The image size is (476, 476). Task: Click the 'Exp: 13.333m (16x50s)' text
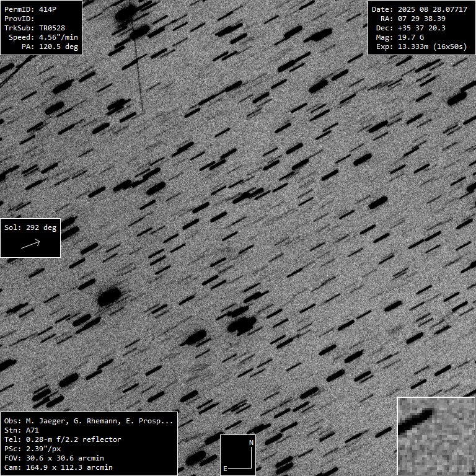point(421,46)
